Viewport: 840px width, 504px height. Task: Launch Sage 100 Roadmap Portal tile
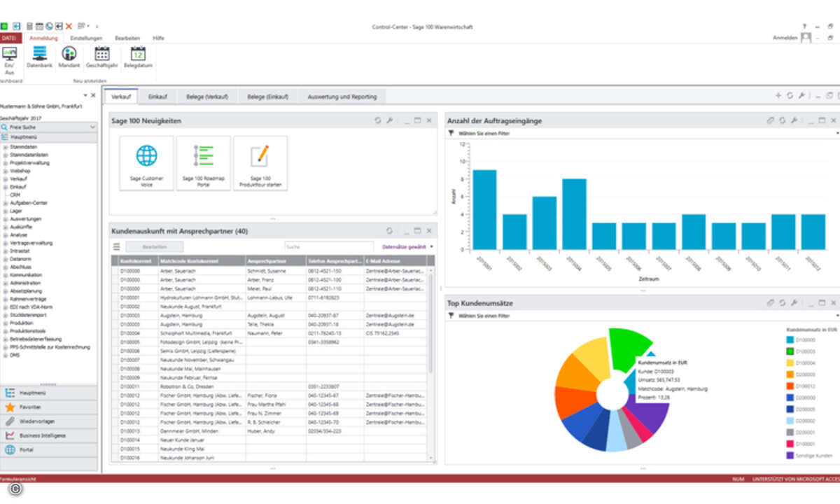(203, 163)
